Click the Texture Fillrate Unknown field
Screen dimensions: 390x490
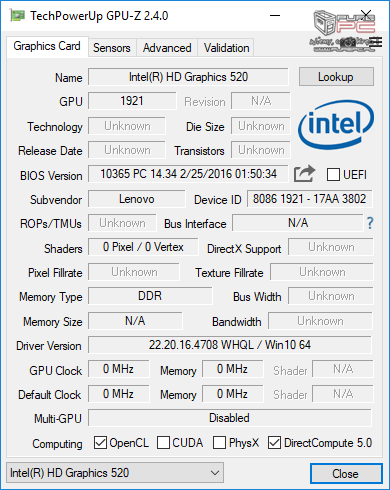point(322,272)
